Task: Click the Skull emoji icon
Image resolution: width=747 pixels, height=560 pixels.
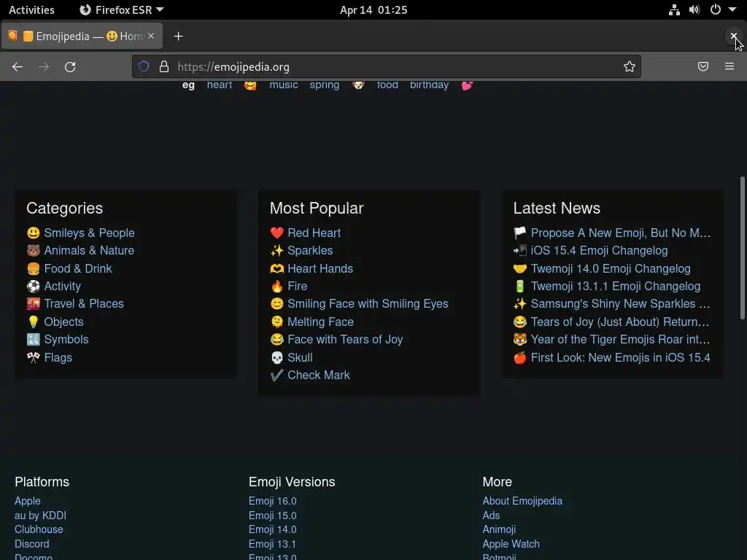Action: click(x=276, y=357)
